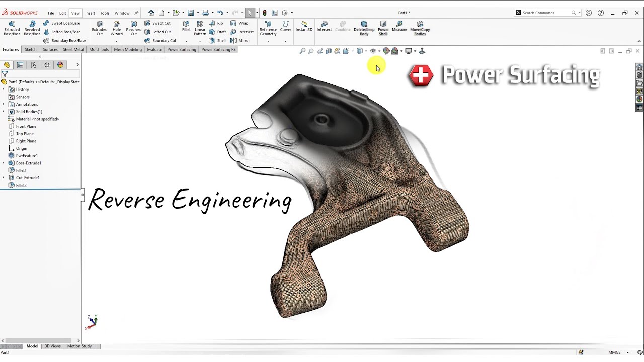Select PwrFeature1 in the feature tree

click(x=27, y=156)
